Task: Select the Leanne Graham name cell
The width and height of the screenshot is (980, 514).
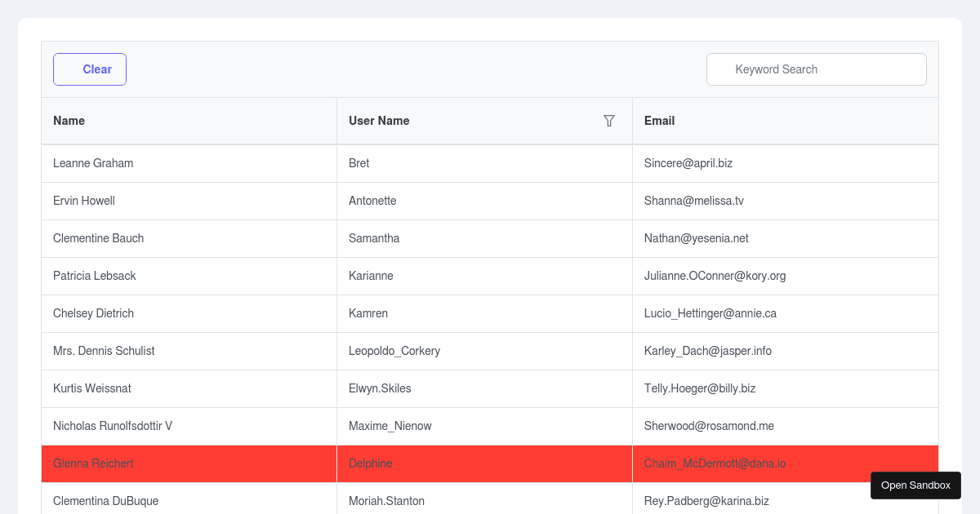Action: pyautogui.click(x=93, y=163)
